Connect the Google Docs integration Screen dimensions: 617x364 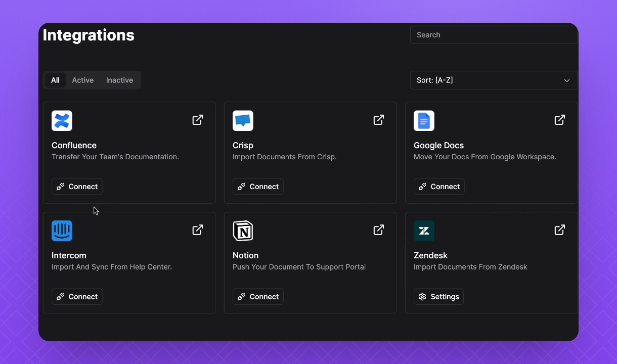coord(439,187)
